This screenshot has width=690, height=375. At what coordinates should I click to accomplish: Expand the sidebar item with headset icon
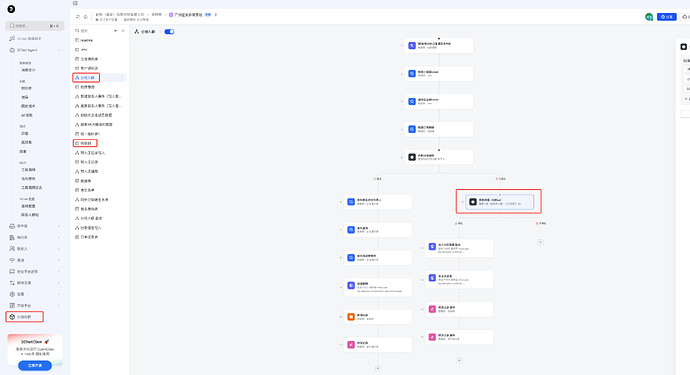(x=34, y=226)
